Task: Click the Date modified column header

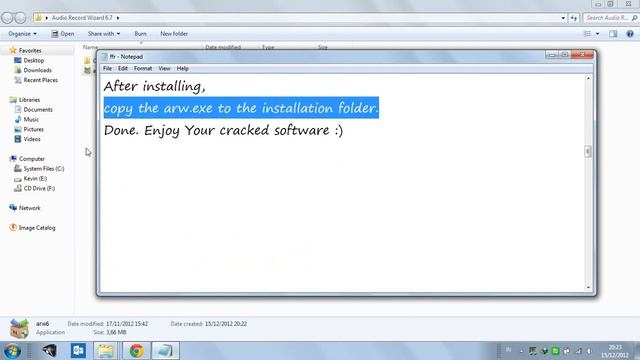Action: (x=223, y=47)
